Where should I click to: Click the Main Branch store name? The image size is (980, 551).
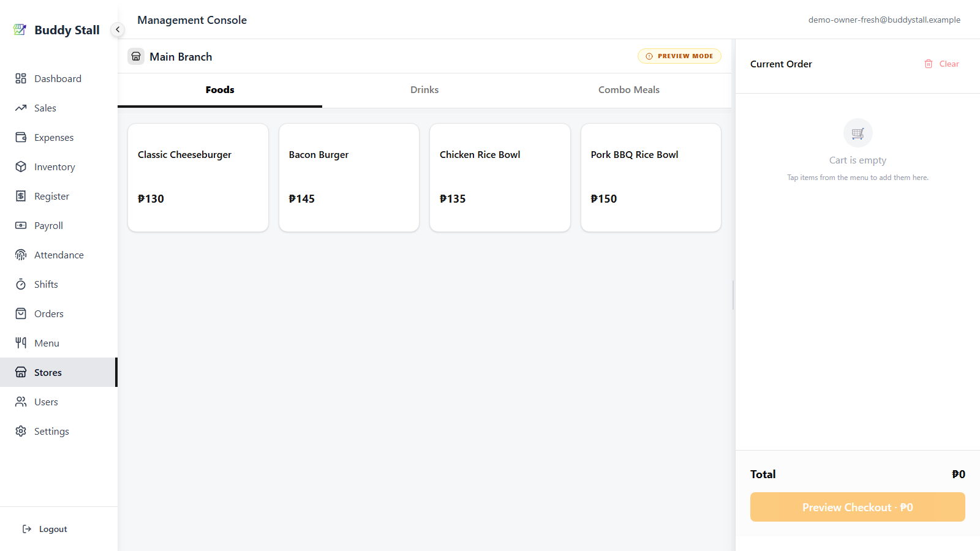pyautogui.click(x=181, y=57)
